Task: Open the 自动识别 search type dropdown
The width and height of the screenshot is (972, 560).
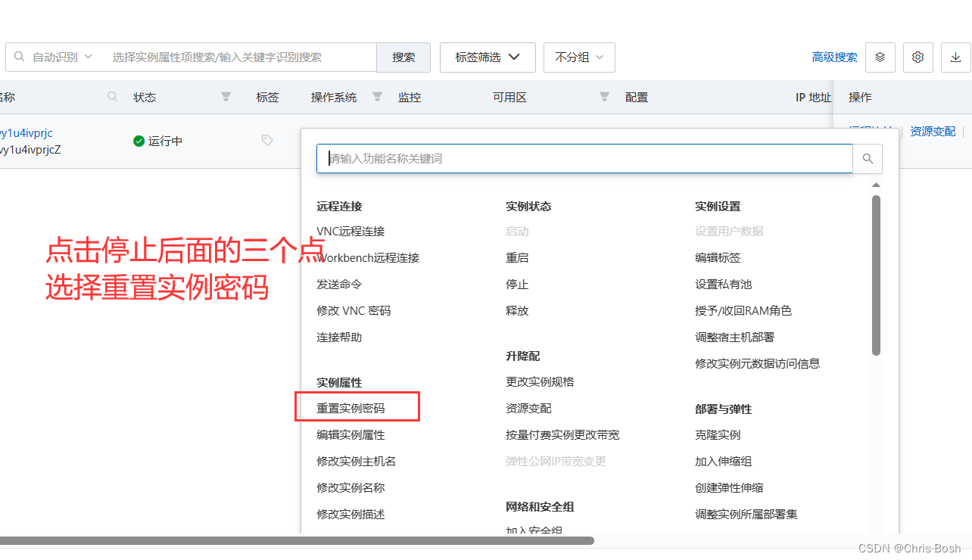Action: coord(62,57)
